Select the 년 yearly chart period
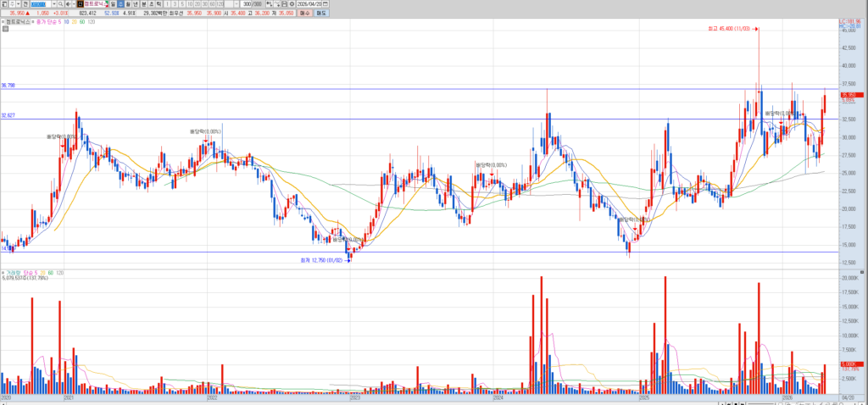The image size is (868, 405). pos(136,4)
